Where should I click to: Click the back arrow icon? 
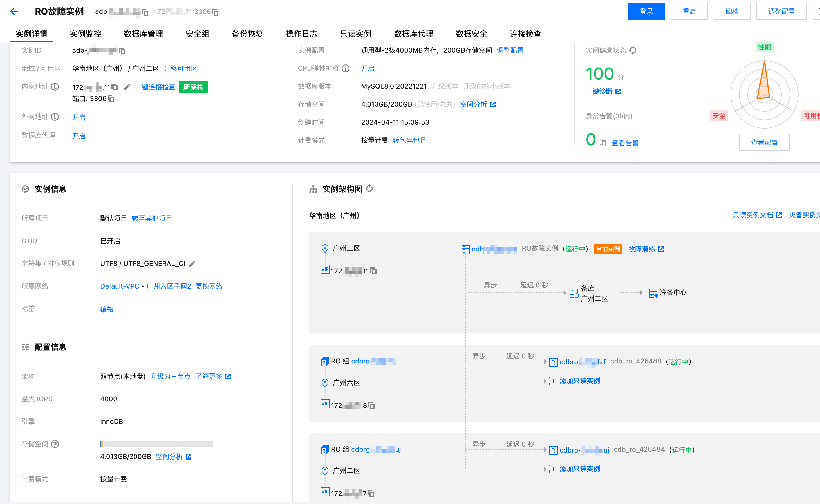coord(14,12)
